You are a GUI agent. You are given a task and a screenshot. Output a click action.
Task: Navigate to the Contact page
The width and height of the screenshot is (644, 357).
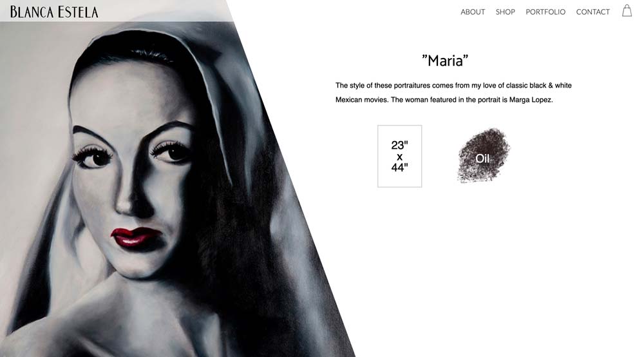[592, 12]
